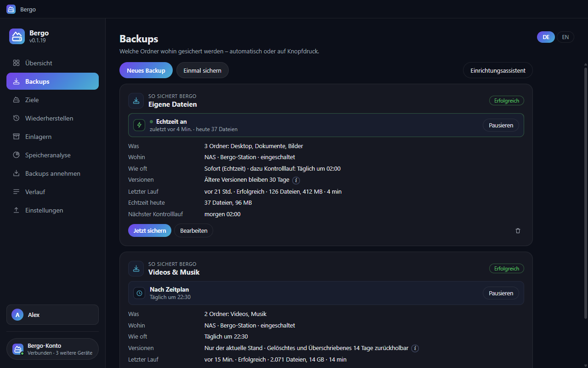Click the "morgen 02:00" next run value
Screen dimensions: 588x368
(222, 214)
